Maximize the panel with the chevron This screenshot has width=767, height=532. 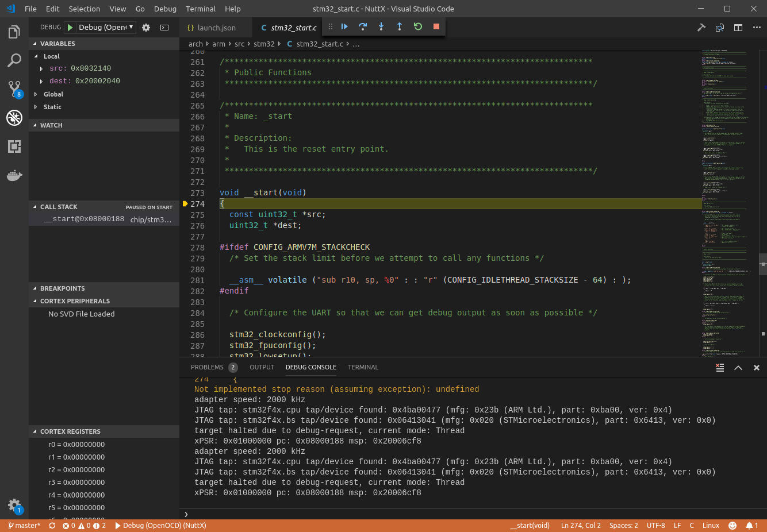click(x=738, y=367)
